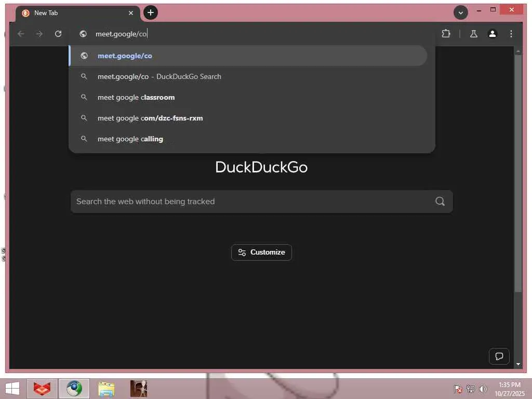Screen dimensions: 532x399
Task: Click the page vertical scrollbar
Action: 518,173
